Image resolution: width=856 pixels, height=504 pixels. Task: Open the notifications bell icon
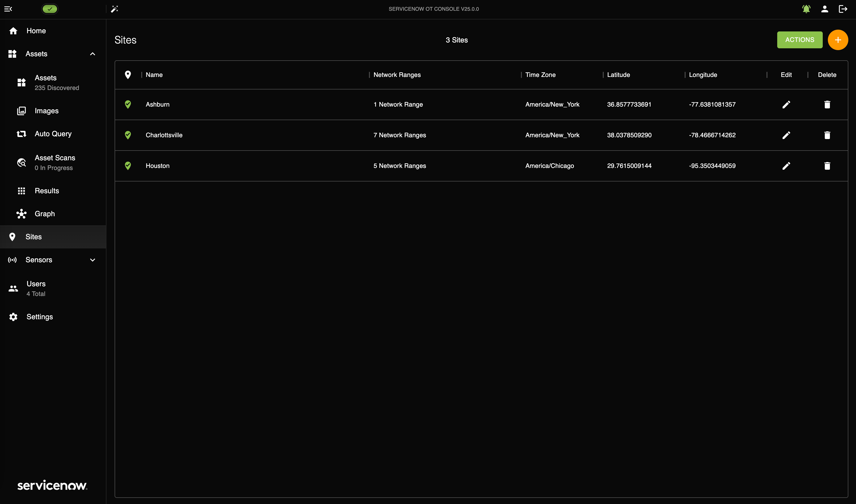point(806,9)
